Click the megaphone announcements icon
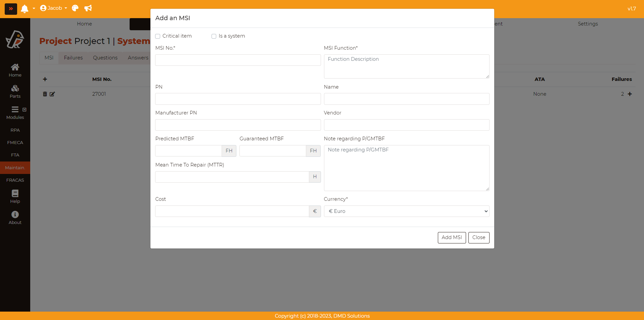The image size is (644, 320). (x=88, y=8)
